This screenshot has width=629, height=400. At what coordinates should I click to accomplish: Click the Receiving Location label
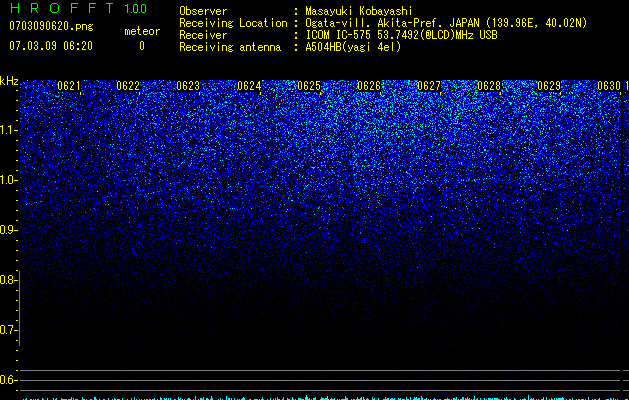pyautogui.click(x=233, y=23)
